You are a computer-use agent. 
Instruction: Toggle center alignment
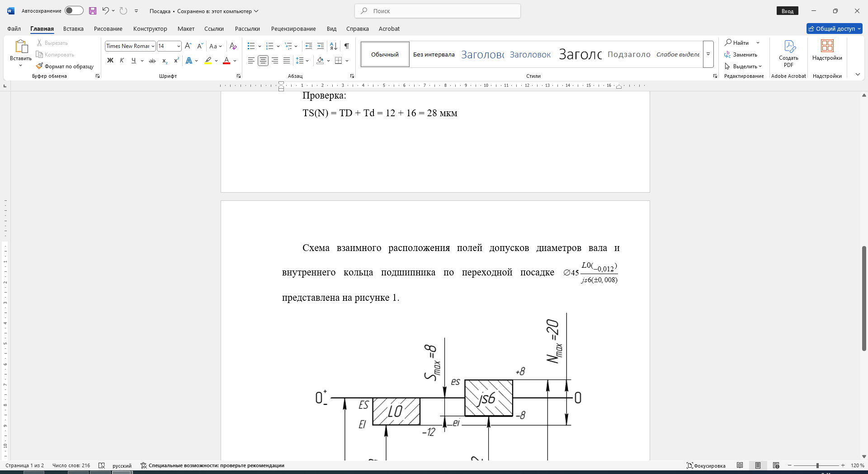coord(263,61)
